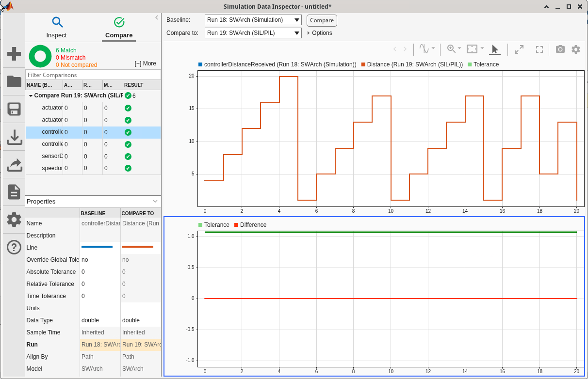Maximize the selected subplot

click(519, 49)
